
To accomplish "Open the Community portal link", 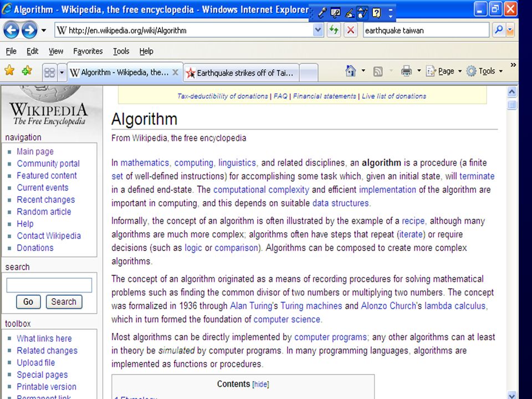I will (48, 163).
